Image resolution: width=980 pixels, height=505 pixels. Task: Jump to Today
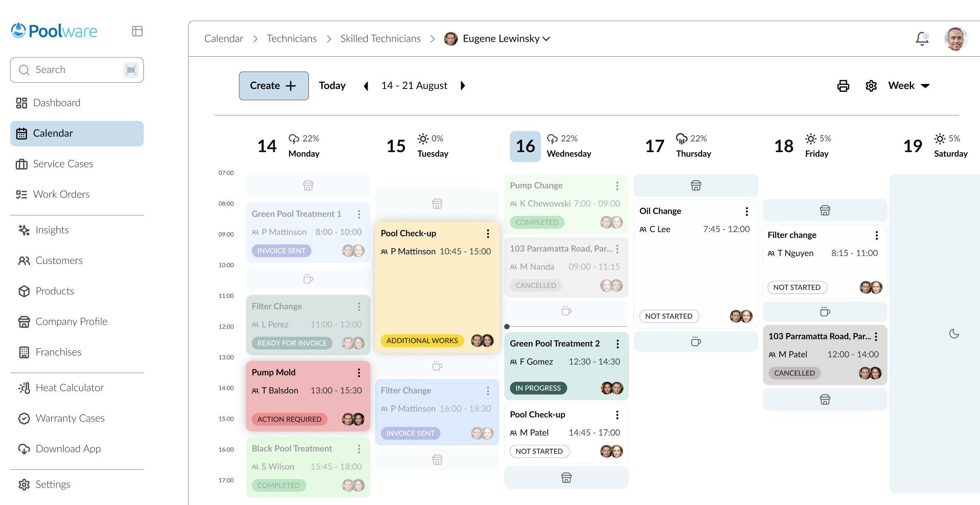point(332,86)
